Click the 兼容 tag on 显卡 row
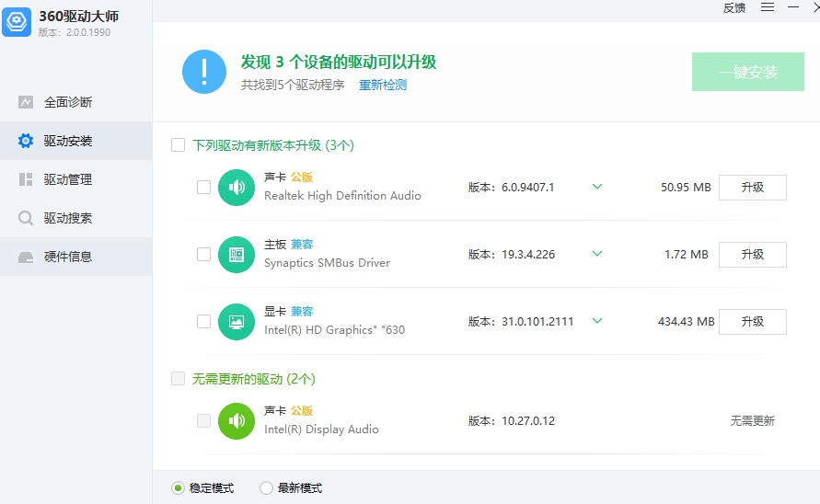 [302, 312]
